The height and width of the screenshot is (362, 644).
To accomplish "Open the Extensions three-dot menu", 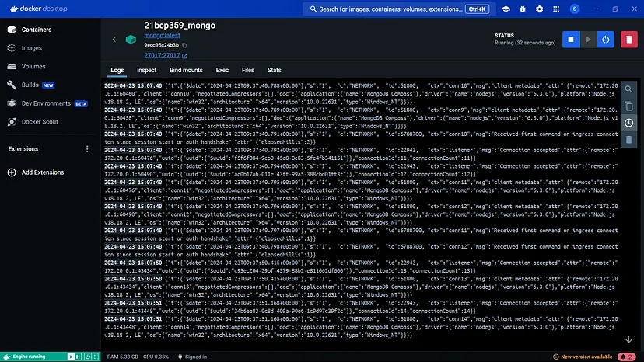I will tap(87, 149).
